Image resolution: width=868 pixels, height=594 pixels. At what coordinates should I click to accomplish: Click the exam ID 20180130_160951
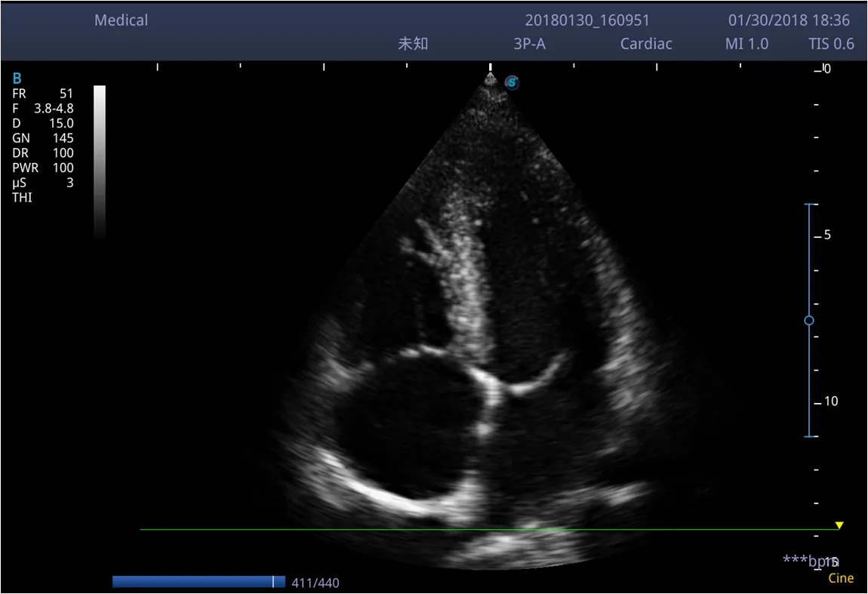pyautogui.click(x=587, y=20)
